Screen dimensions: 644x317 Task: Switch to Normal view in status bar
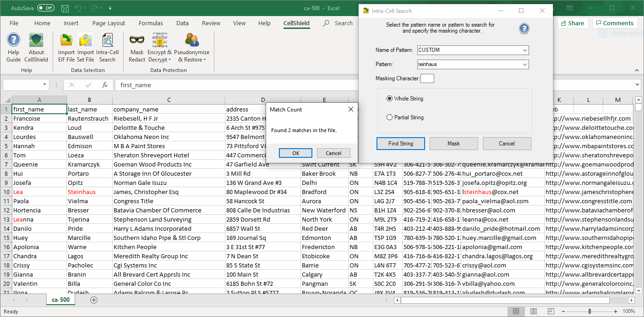pyautogui.click(x=516, y=311)
